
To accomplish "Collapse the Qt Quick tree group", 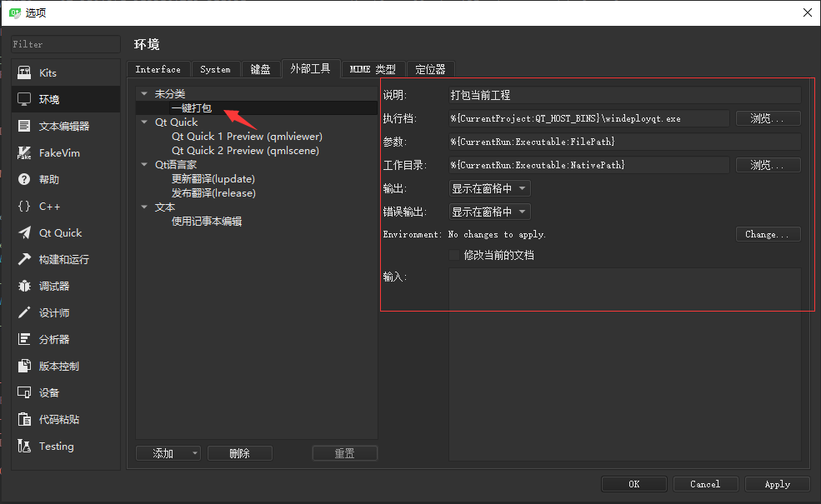I will [x=144, y=122].
